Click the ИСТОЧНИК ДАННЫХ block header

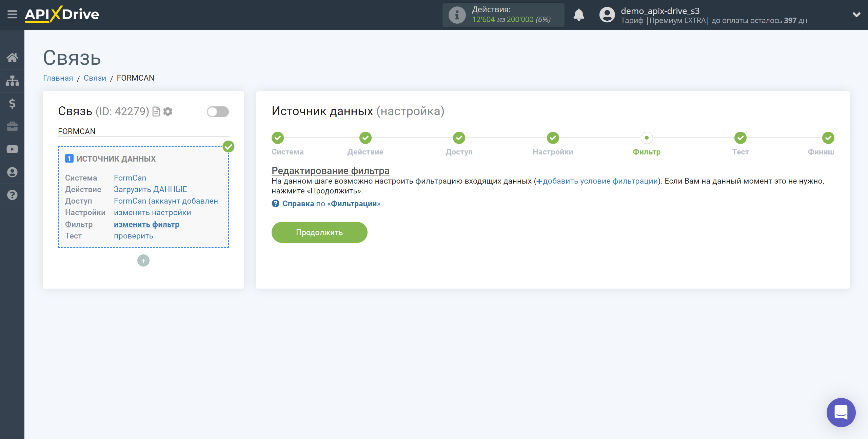116,159
